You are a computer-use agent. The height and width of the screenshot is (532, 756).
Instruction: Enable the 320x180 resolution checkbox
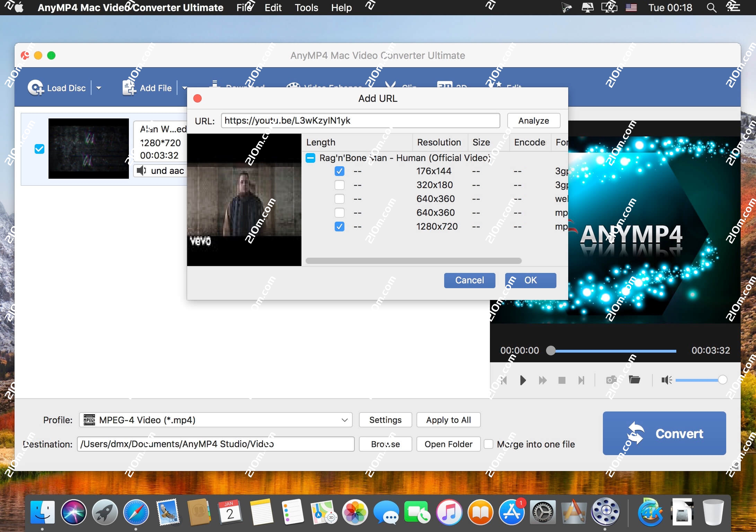pos(340,185)
